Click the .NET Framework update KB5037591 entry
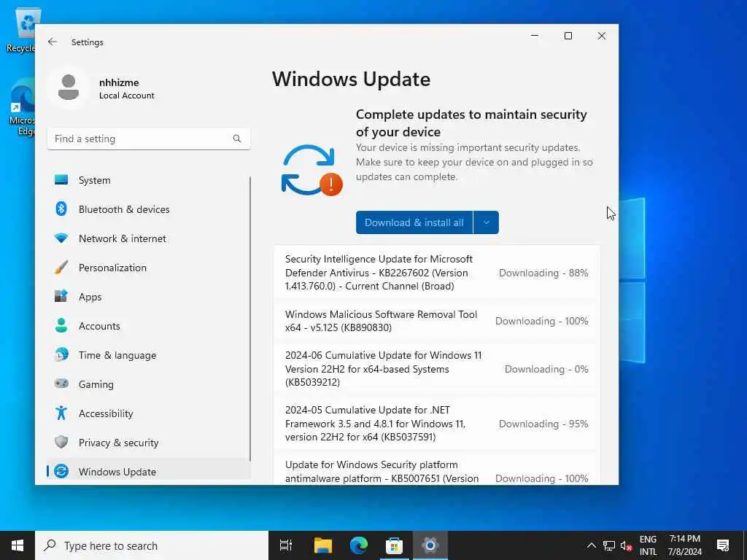This screenshot has height=560, width=747. (x=436, y=424)
